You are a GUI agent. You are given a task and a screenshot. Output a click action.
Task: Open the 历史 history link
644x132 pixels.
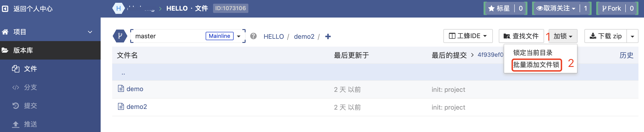[626, 55]
